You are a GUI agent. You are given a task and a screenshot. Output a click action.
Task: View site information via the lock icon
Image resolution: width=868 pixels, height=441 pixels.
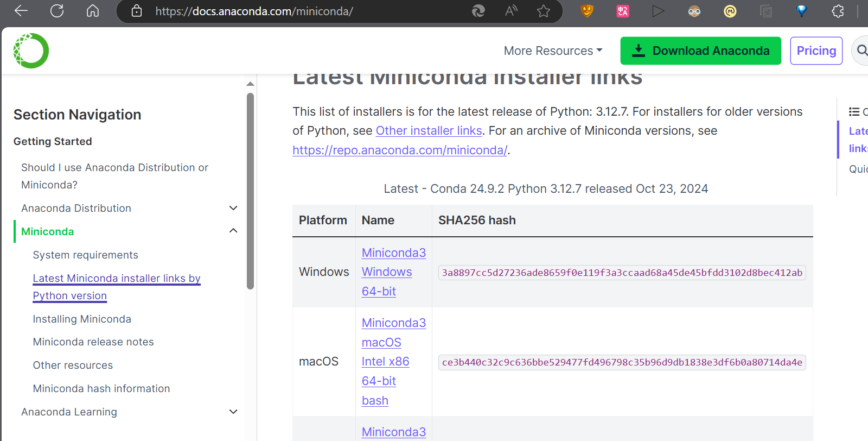[x=137, y=11]
